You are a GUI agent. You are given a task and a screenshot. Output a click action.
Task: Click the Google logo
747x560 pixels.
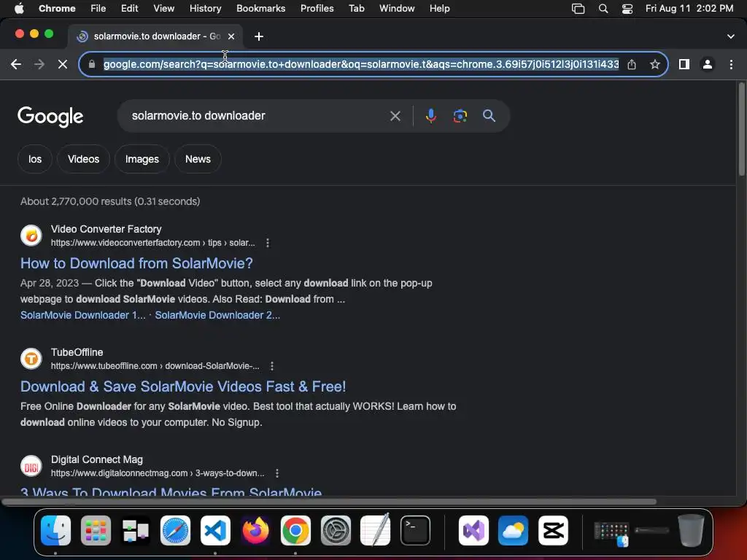pyautogui.click(x=50, y=117)
